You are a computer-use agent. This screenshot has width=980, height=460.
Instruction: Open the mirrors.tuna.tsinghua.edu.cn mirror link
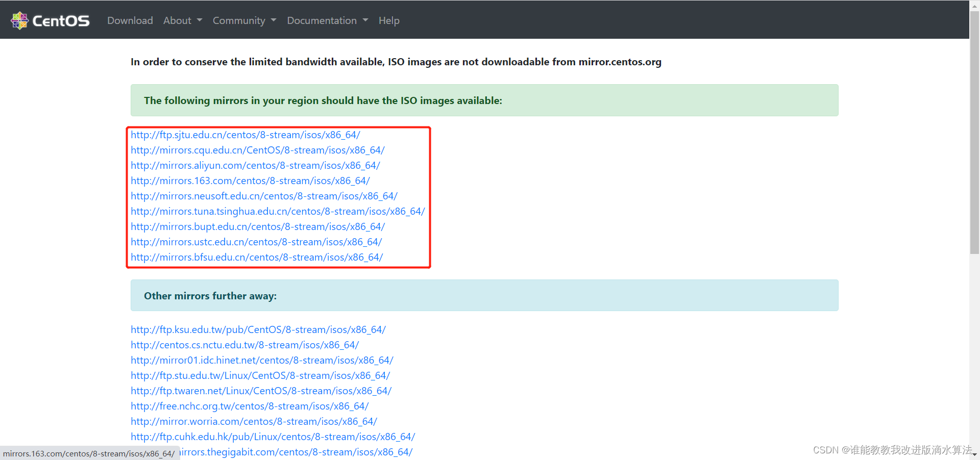coord(278,211)
